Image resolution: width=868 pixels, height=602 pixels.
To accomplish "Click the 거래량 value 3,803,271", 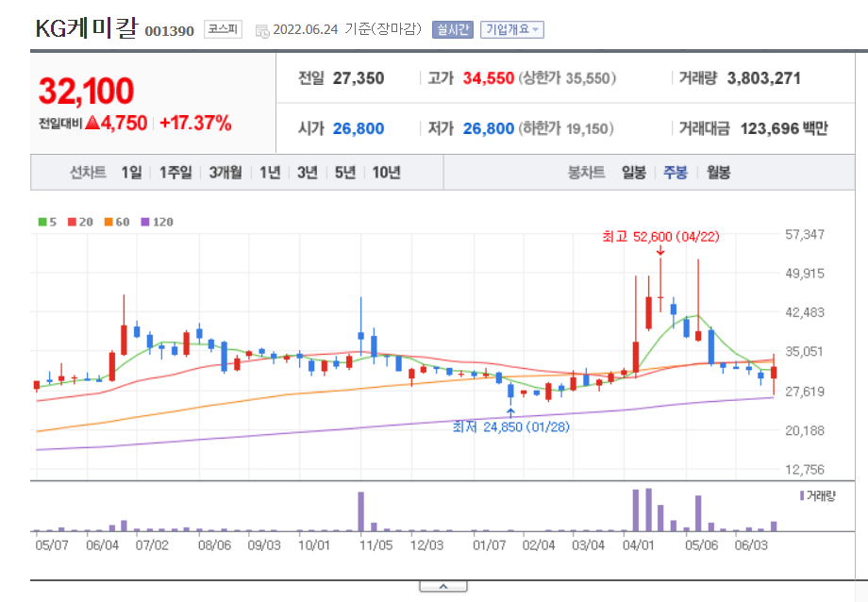I will click(764, 78).
